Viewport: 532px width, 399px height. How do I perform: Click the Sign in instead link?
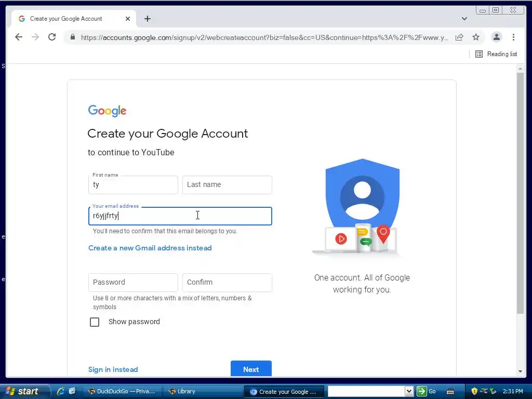pos(113,369)
